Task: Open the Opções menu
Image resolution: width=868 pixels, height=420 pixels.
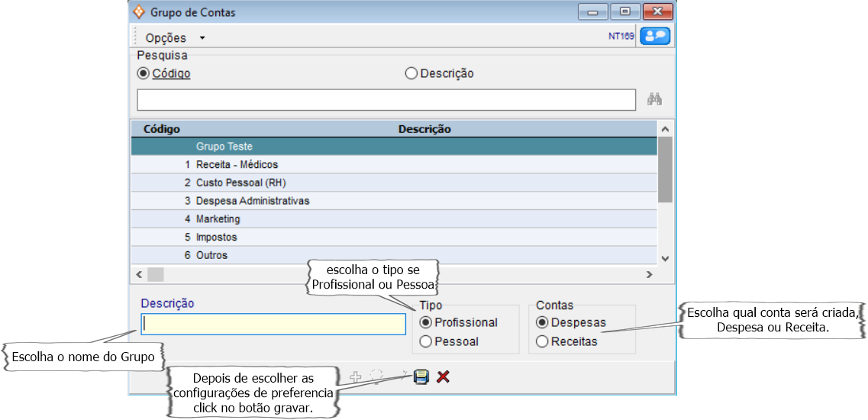Action: pyautogui.click(x=166, y=37)
